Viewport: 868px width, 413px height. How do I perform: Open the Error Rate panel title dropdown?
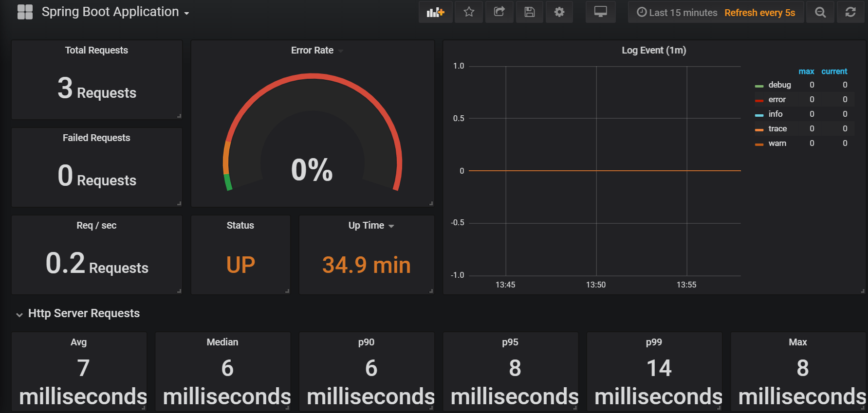[317, 50]
